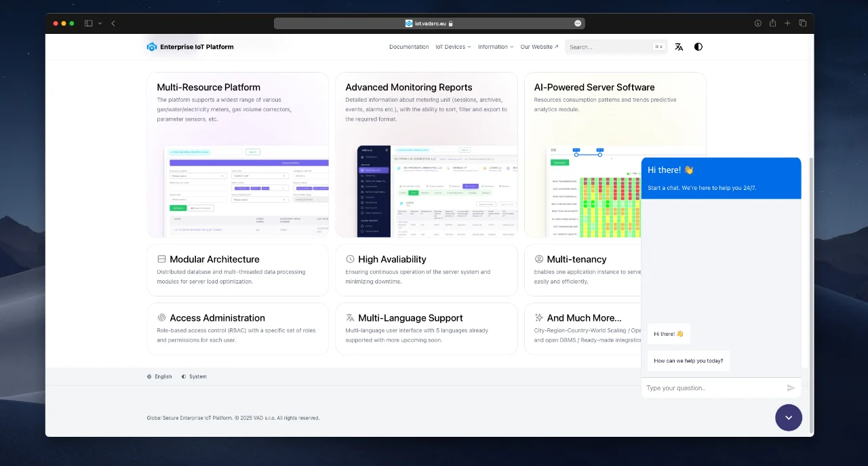Expand the Information dropdown menu
Image resolution: width=868 pixels, height=466 pixels.
point(495,47)
